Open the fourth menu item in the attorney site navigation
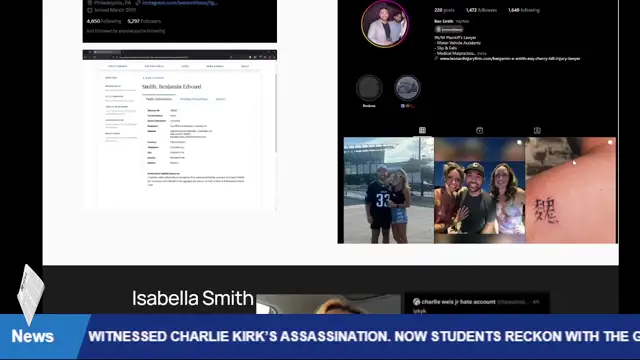640x360 pixels. click(x=215, y=66)
